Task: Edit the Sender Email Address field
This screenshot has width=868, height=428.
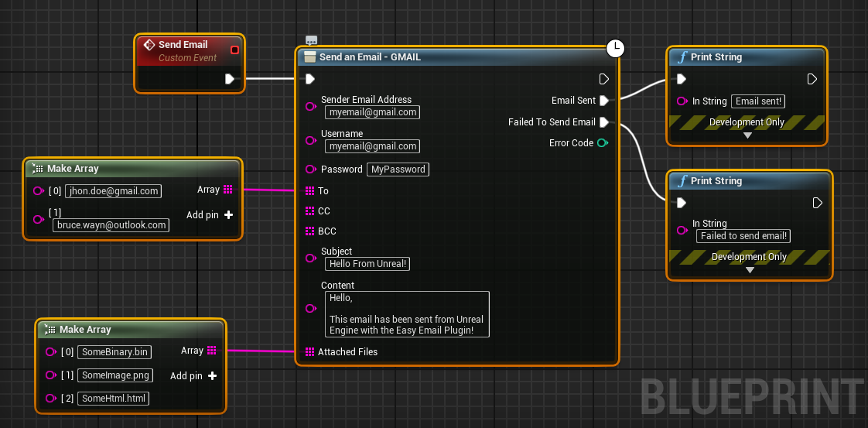Action: (x=372, y=112)
